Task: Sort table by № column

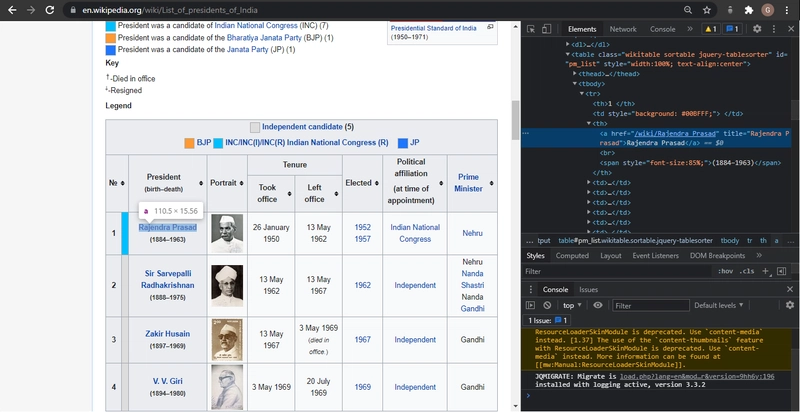Action: [x=122, y=183]
